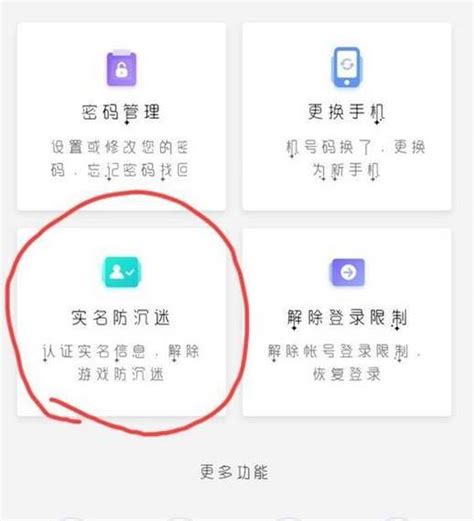
Task: Open the 密码管理 title
Action: (121, 112)
